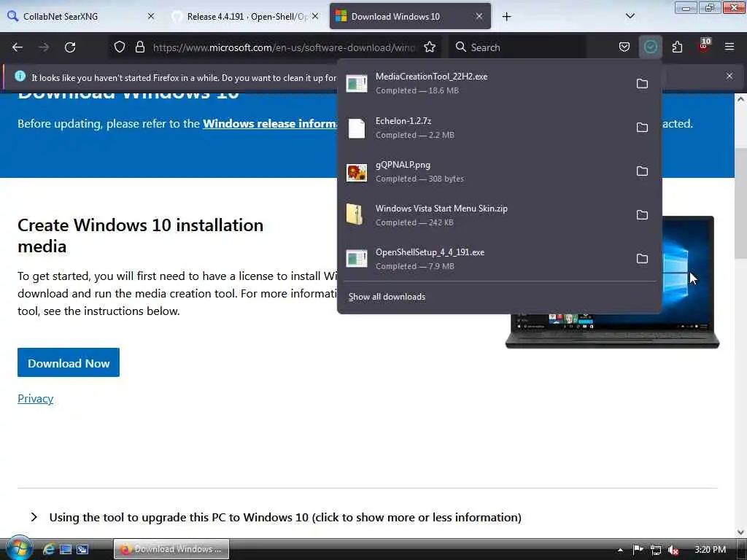Click Show all downloads
Image resolution: width=747 pixels, height=560 pixels.
(387, 297)
